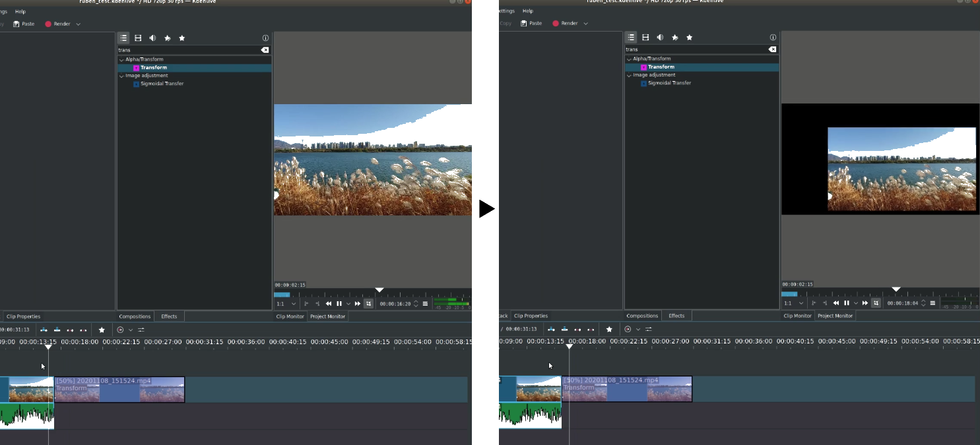
Task: Open preview render dropdown arrow, left timeline
Action: [x=131, y=330]
